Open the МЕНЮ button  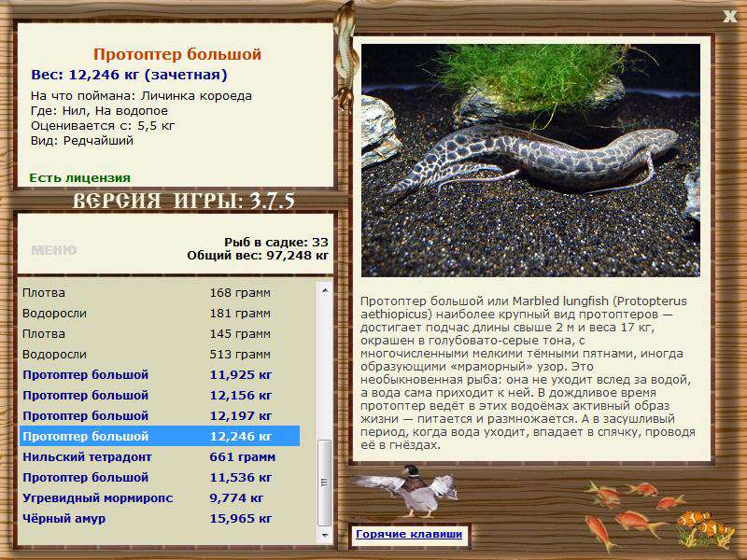54,250
